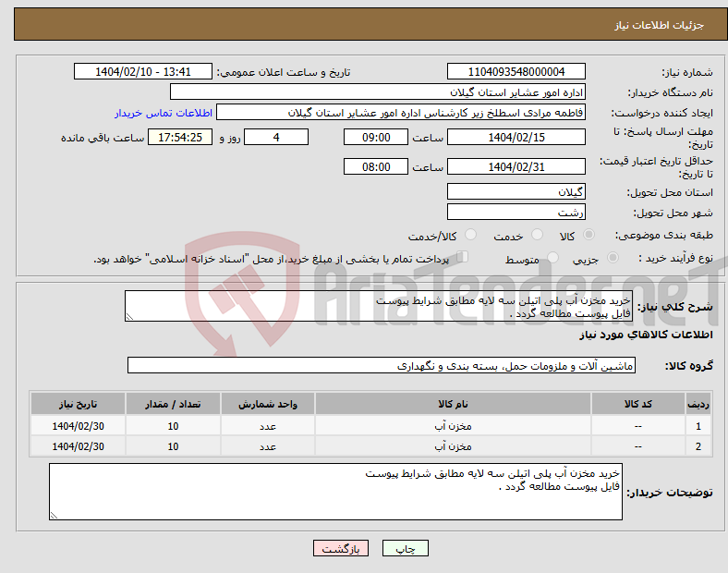
Task: Click the کد کالا column header
Action: pyautogui.click(x=638, y=404)
